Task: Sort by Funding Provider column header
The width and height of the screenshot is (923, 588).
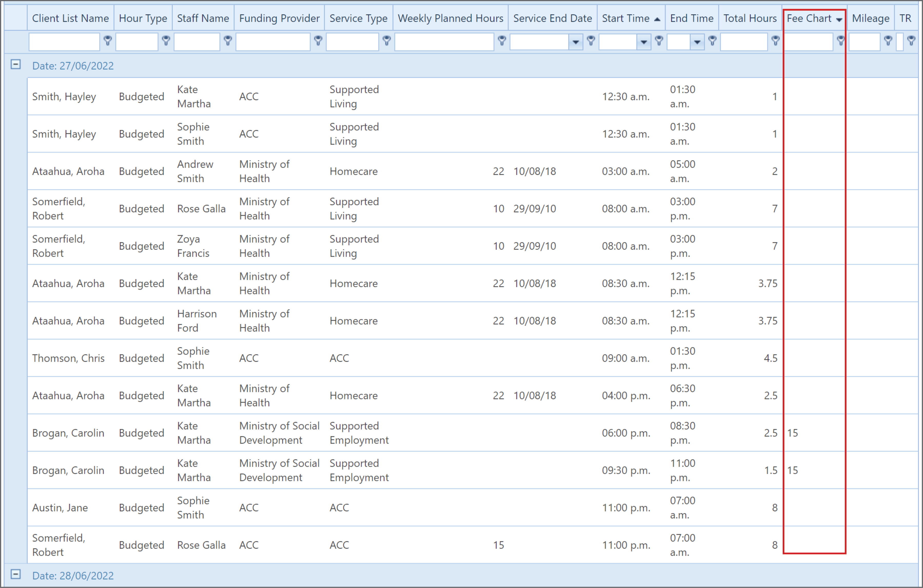Action: pos(279,18)
